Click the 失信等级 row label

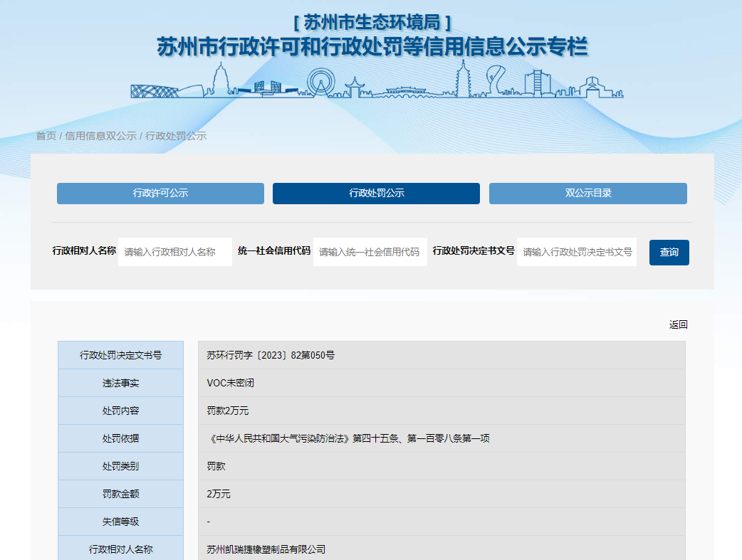(120, 522)
